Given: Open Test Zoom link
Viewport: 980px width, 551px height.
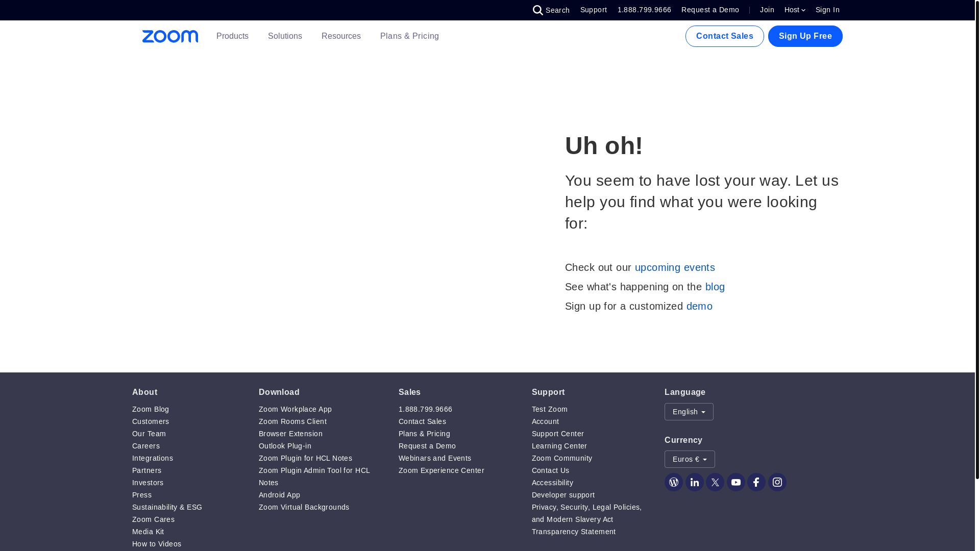Looking at the screenshot, I should coord(550,409).
